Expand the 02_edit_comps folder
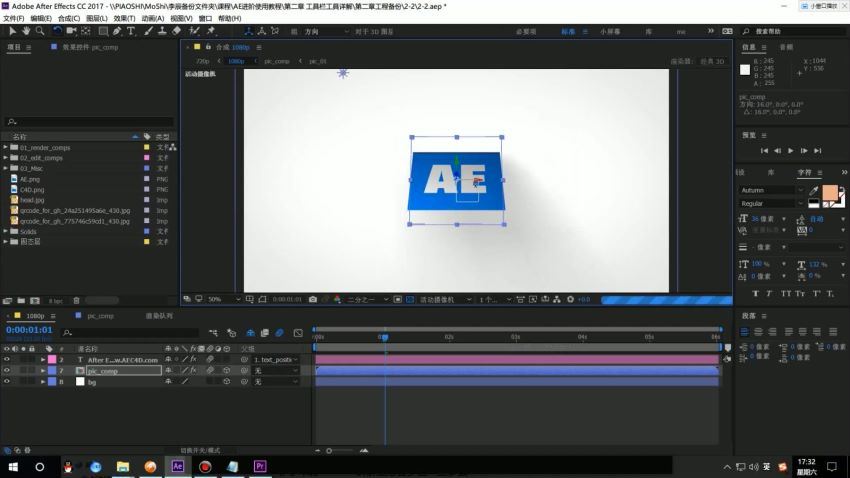 pyautogui.click(x=5, y=158)
